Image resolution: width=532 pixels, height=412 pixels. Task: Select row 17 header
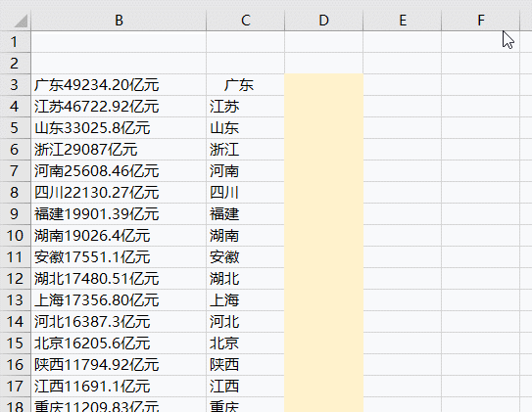(15, 387)
